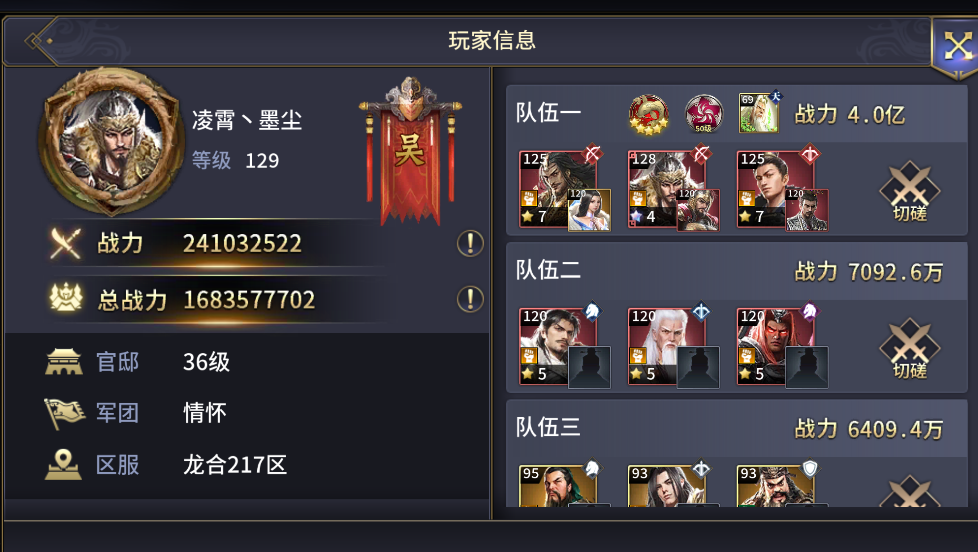This screenshot has height=552, width=978.
Task: Tap the red 吴 faction banner
Action: coord(410,153)
